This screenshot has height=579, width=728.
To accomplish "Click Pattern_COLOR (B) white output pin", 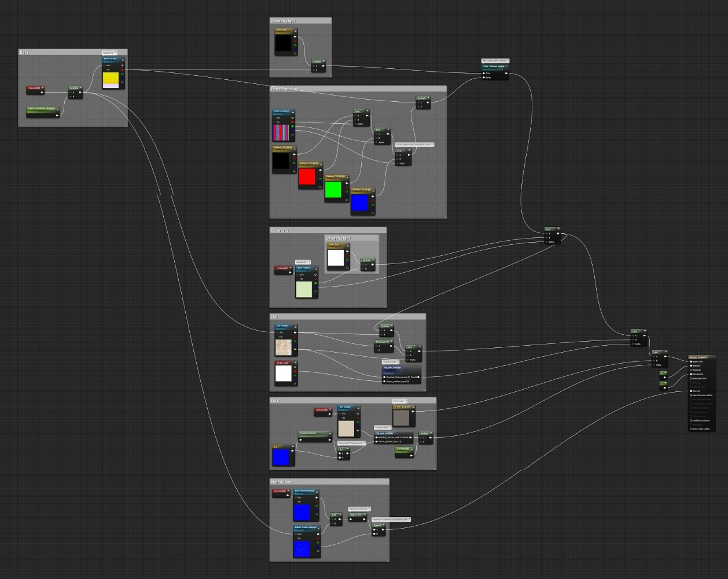I will tap(373, 196).
